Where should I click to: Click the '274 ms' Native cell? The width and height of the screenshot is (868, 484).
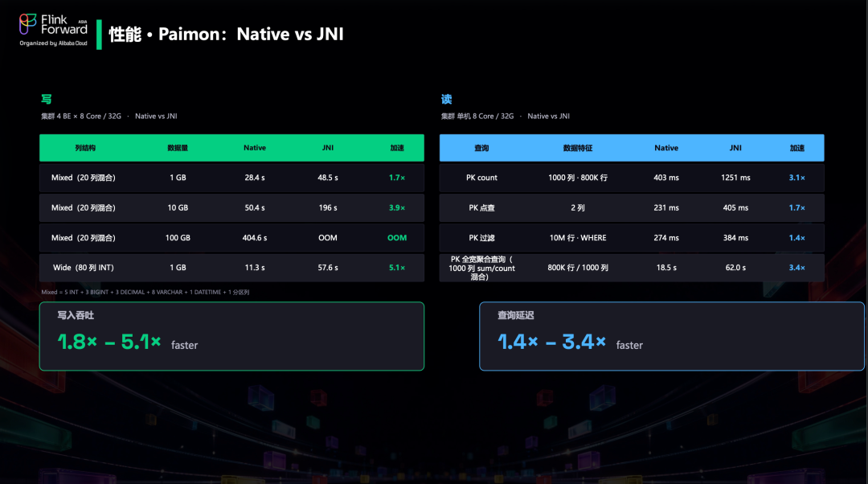point(666,237)
